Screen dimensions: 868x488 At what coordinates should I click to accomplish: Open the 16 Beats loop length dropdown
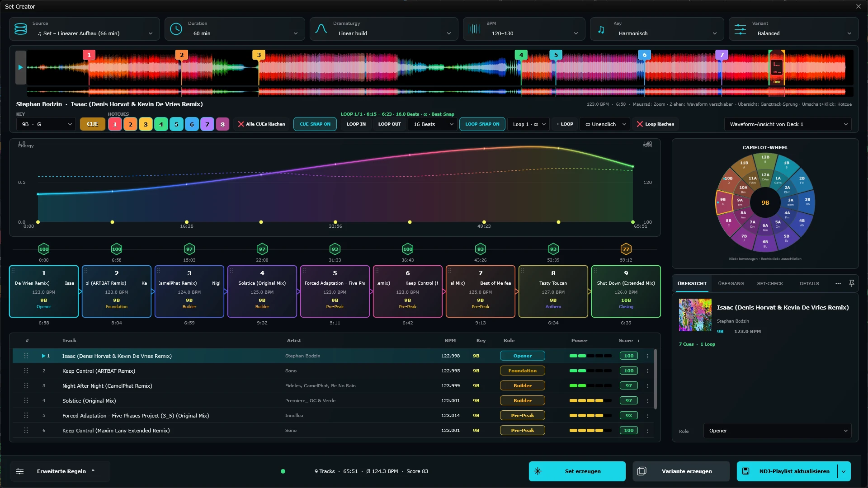pos(433,124)
